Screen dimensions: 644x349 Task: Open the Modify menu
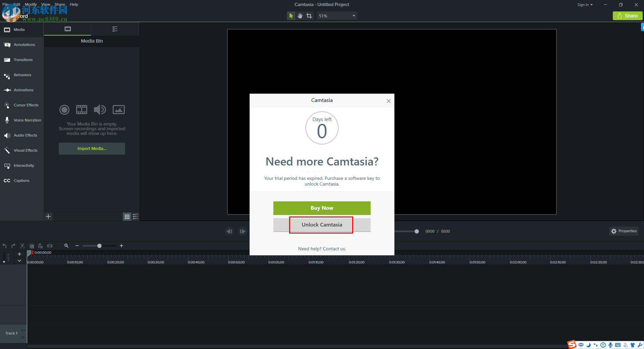point(31,4)
